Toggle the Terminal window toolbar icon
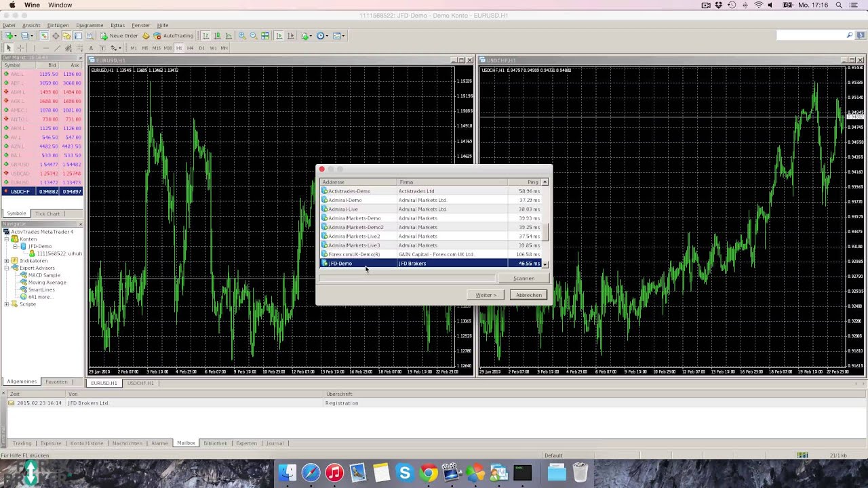Image resolution: width=868 pixels, height=488 pixels. pos(78,35)
